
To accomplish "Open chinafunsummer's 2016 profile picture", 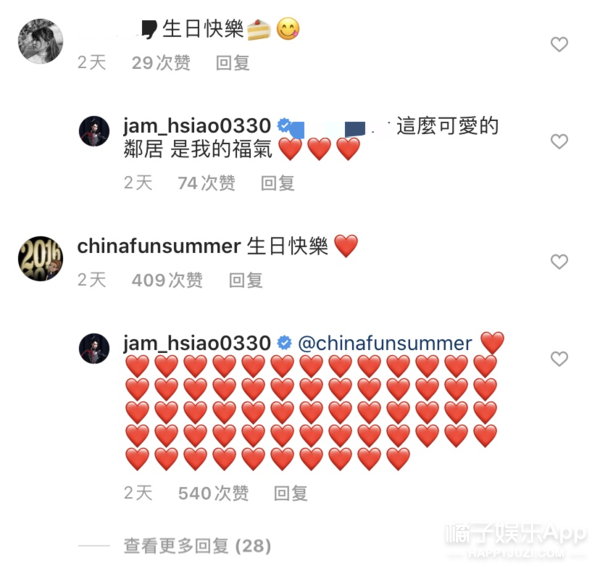I will [x=41, y=258].
